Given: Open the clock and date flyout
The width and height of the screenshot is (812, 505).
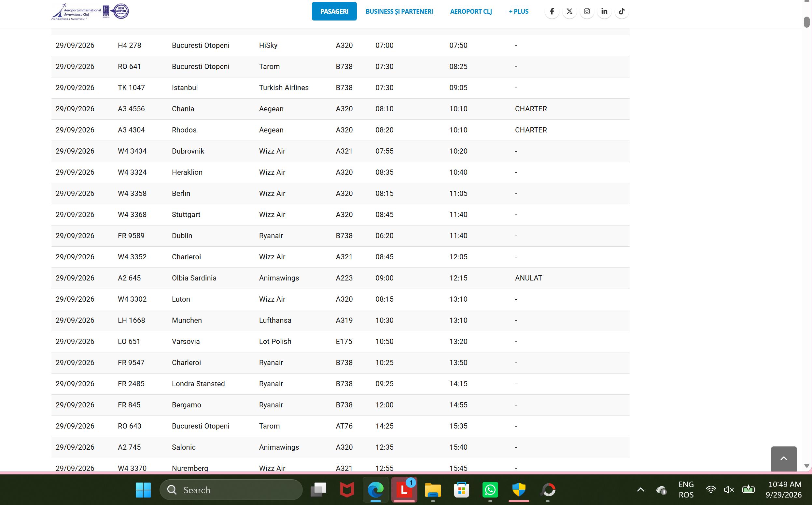Looking at the screenshot, I should (784, 490).
